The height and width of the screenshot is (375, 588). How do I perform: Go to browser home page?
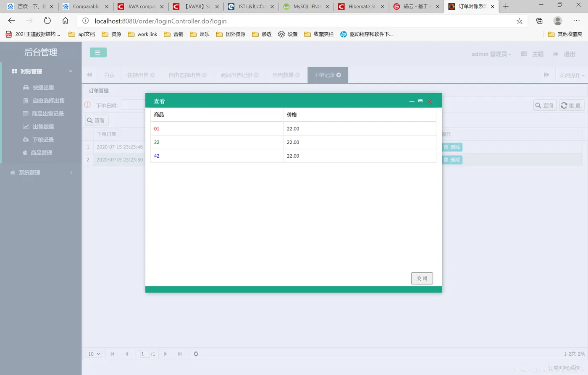coord(65,21)
